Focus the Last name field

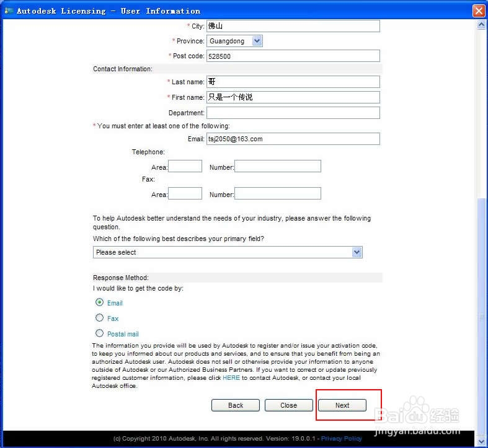[x=293, y=82]
